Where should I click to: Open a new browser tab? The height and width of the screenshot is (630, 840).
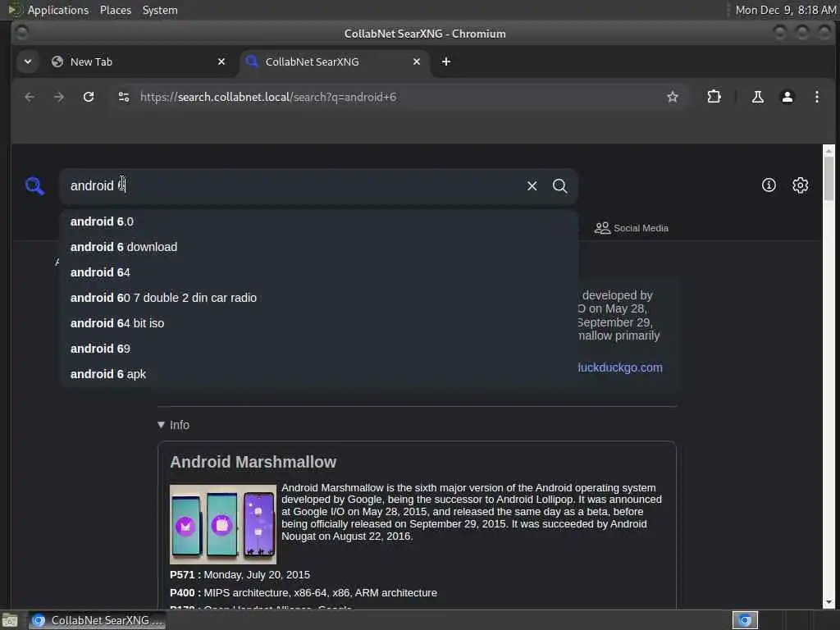pos(445,62)
